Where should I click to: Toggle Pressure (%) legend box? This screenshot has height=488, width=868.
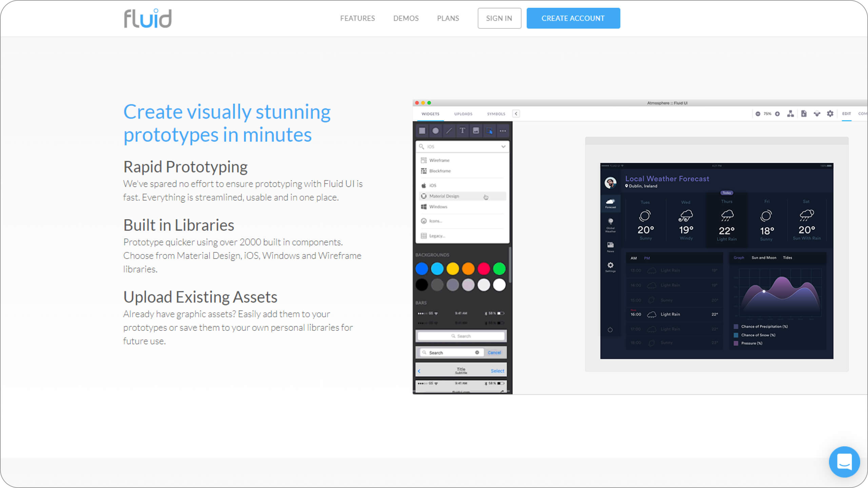(736, 343)
